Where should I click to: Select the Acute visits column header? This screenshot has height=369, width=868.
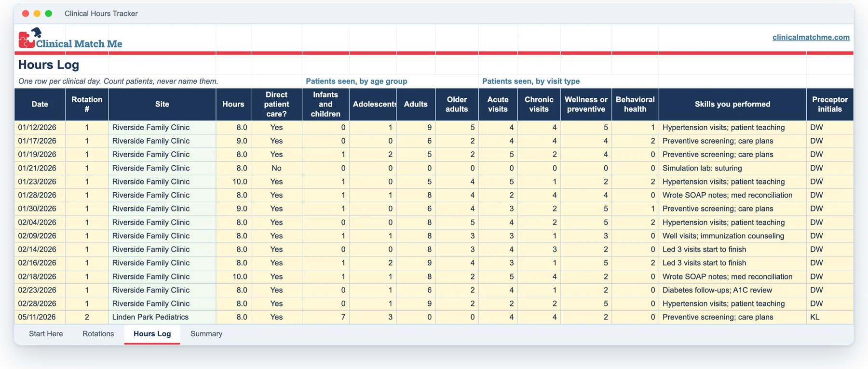(x=498, y=104)
